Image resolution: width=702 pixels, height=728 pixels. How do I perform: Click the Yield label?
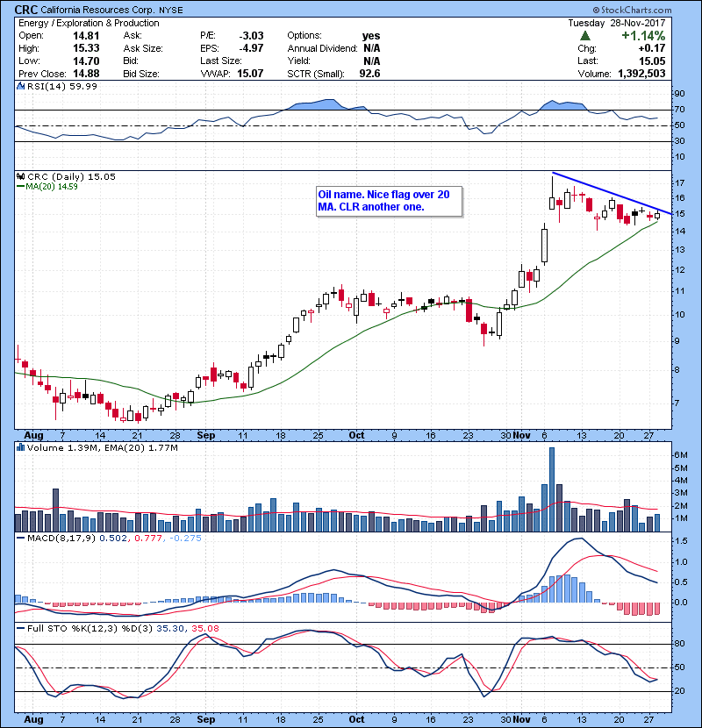(x=298, y=61)
